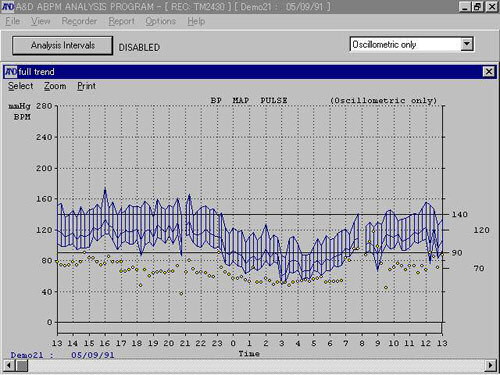Close the full trend child window
The height and width of the screenshot is (375, 500).
[489, 72]
